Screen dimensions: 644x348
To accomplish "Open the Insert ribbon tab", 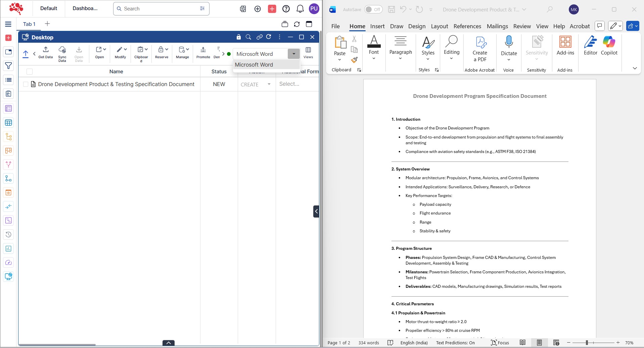I will 377,26.
